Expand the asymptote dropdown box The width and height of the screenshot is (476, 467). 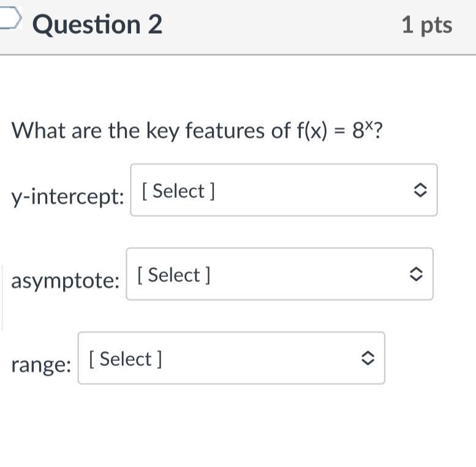[279, 274]
